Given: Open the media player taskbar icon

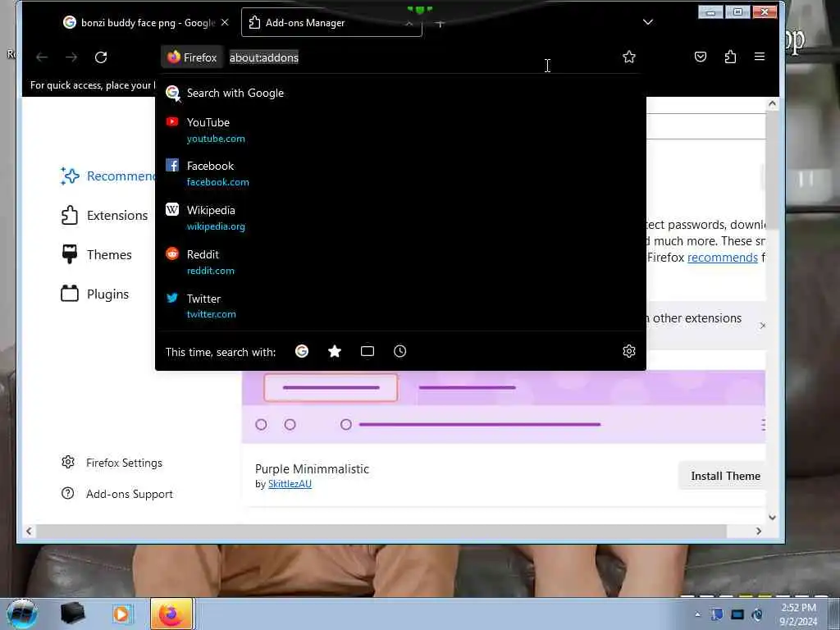Looking at the screenshot, I should pyautogui.click(x=122, y=614).
